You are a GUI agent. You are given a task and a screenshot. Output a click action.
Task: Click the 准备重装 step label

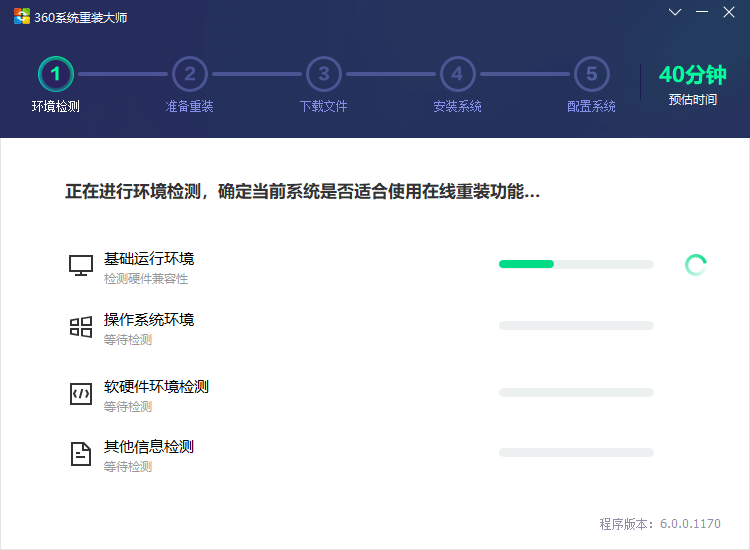189,106
